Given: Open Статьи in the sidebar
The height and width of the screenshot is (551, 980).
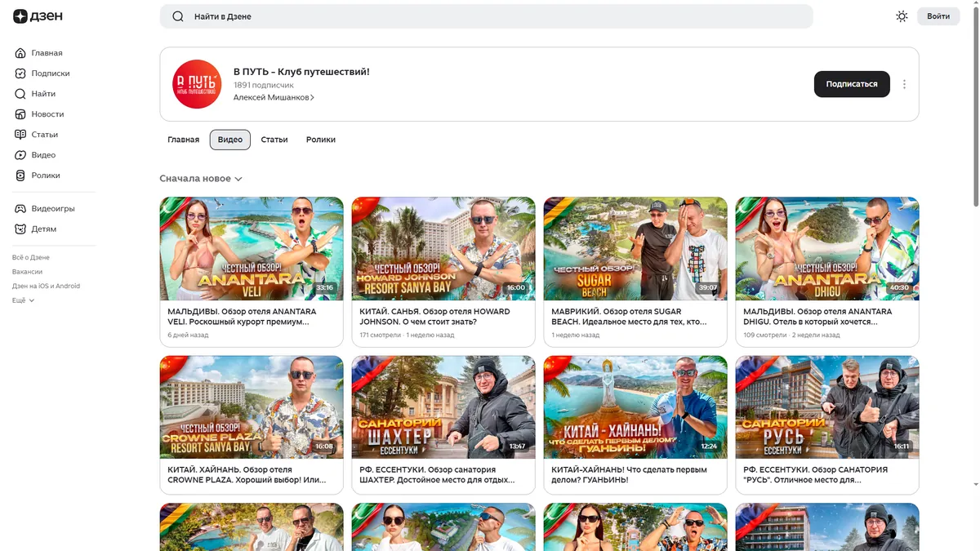Looking at the screenshot, I should [37, 135].
